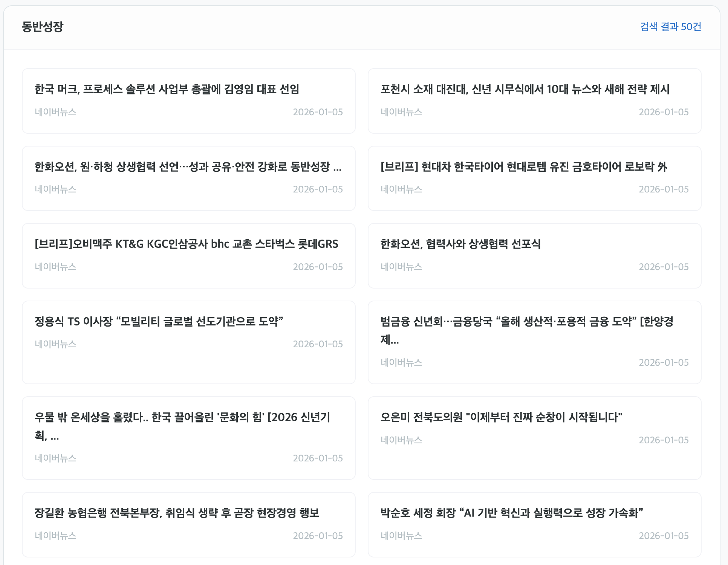Open the 포천시 대진대 신년 시무식 article

(x=525, y=89)
